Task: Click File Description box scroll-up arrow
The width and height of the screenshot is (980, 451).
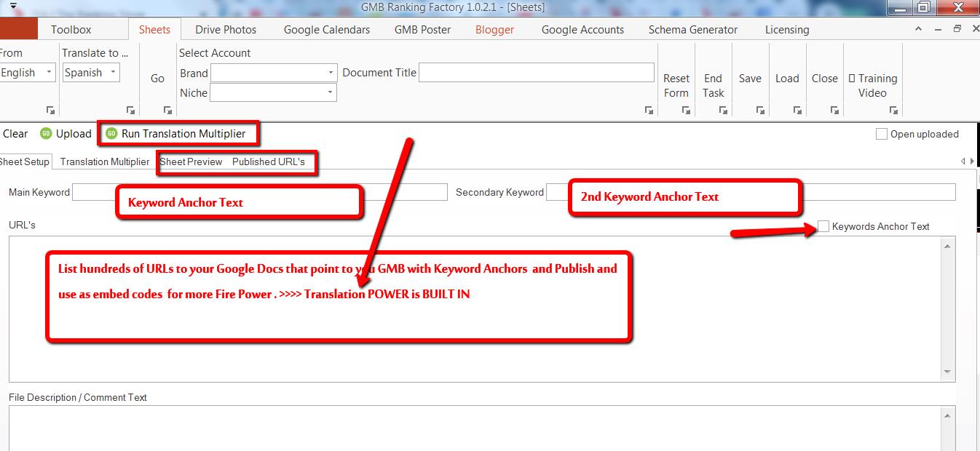Action: pos(948,416)
